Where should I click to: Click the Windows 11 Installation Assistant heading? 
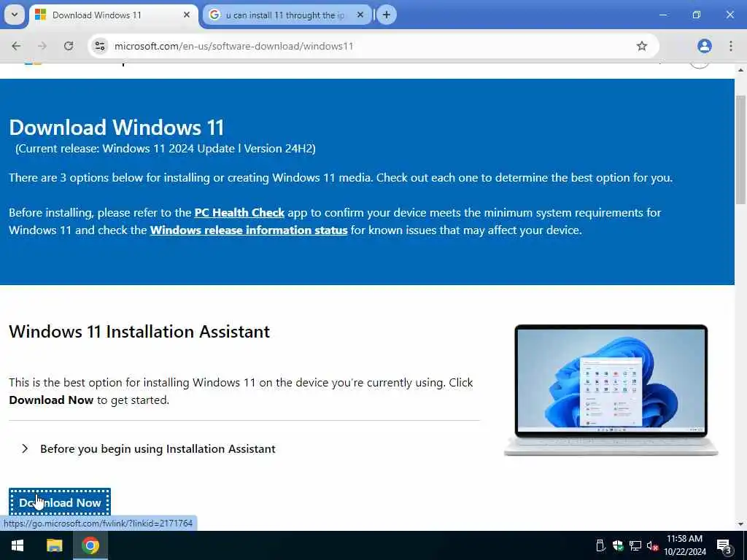(x=139, y=332)
